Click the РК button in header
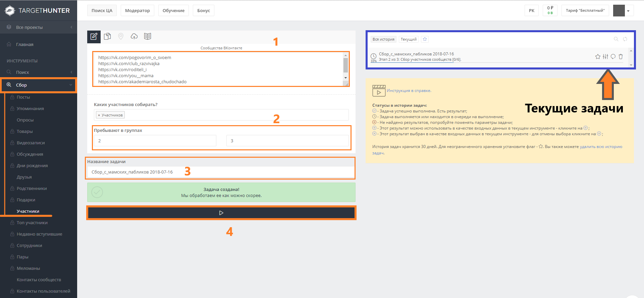Screen dimensions: 644x298 coord(532,10)
